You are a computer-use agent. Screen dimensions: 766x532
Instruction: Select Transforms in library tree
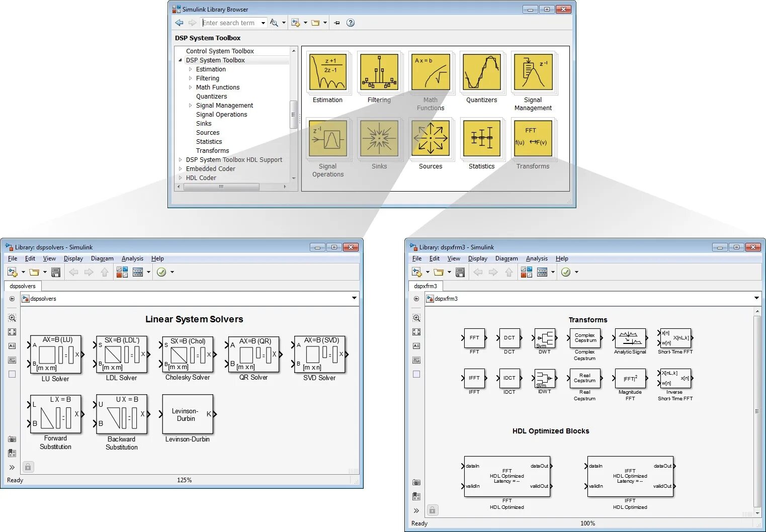tap(212, 151)
